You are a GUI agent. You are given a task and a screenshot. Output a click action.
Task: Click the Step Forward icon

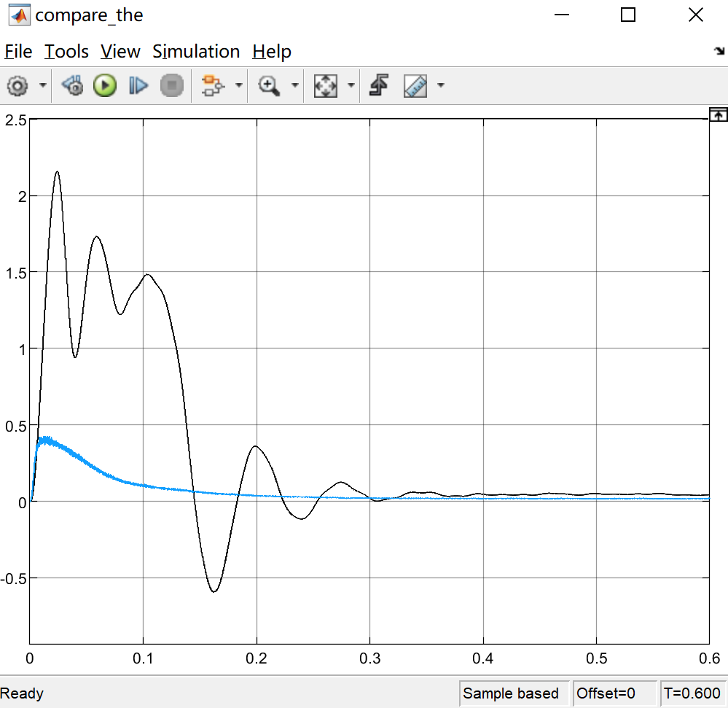coord(138,86)
